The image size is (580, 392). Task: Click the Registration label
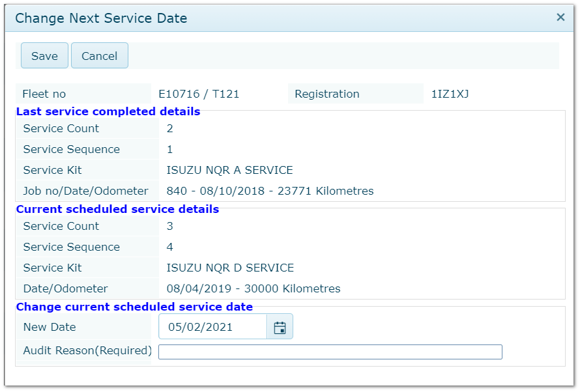click(x=326, y=94)
